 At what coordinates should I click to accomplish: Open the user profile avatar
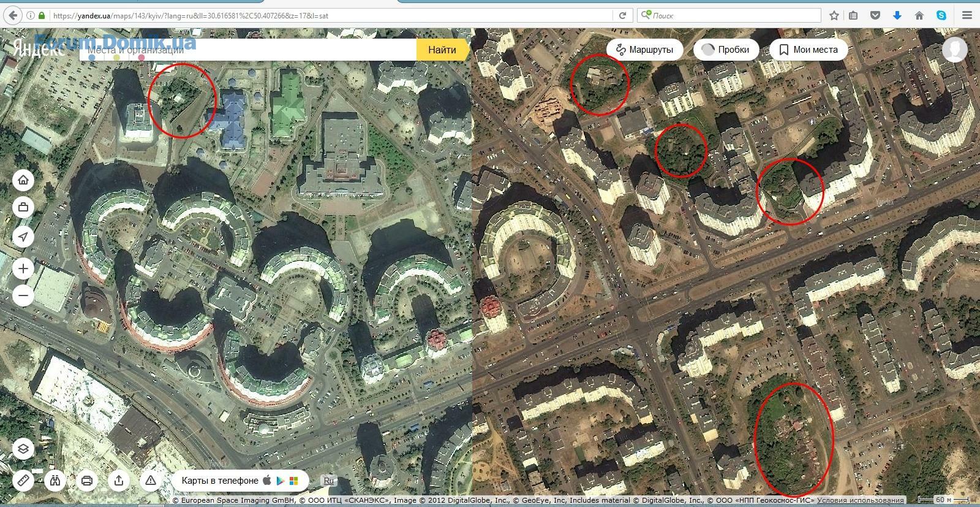955,50
